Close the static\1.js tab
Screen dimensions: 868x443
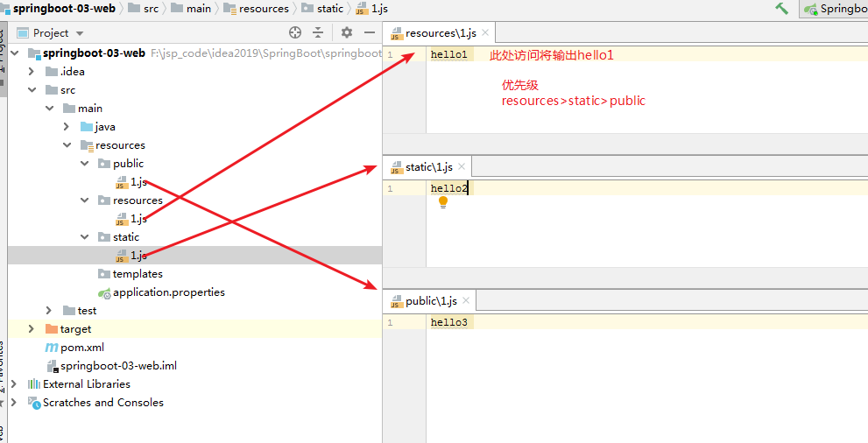(462, 166)
